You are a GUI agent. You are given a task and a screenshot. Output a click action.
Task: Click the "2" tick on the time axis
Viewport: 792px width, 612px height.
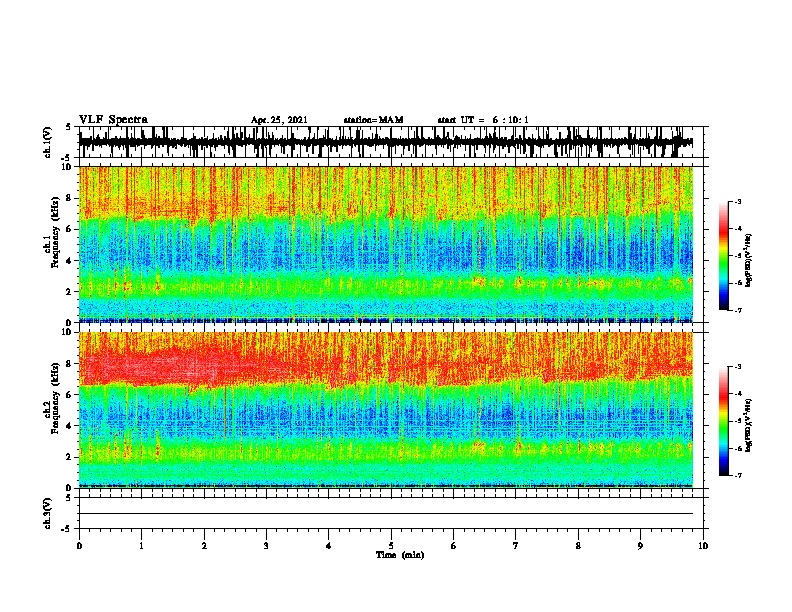(x=204, y=546)
